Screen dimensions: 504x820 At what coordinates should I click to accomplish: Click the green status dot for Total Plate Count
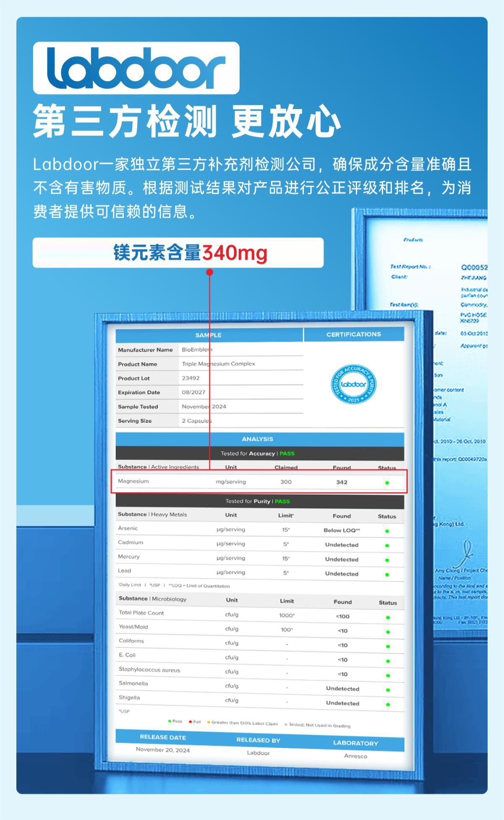(388, 618)
